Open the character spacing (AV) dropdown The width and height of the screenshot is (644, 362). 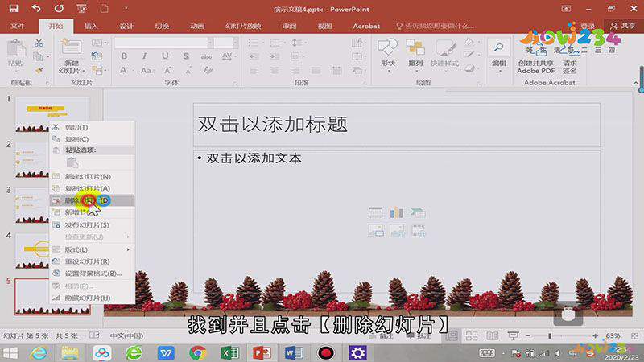pos(228,56)
